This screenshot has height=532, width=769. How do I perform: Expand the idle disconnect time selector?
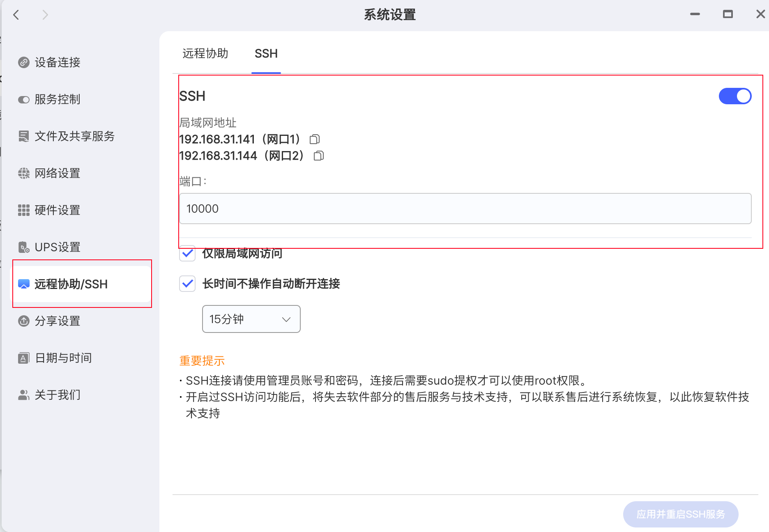251,319
